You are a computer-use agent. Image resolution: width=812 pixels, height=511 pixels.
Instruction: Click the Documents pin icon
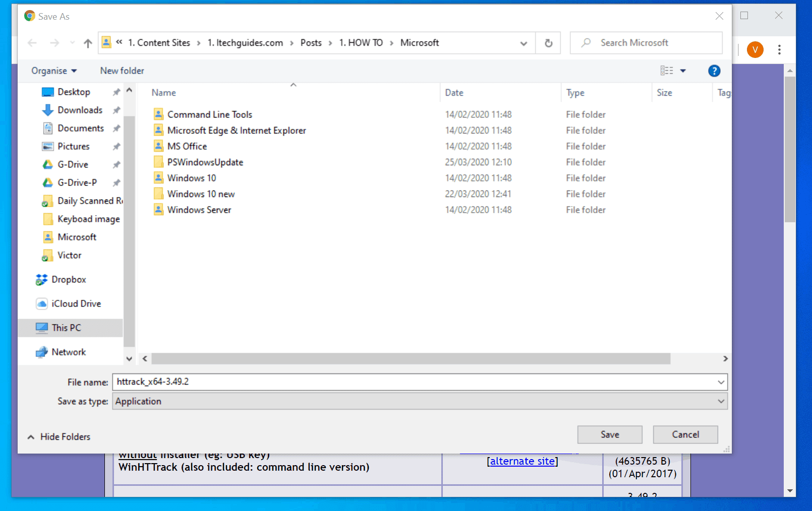pos(117,129)
